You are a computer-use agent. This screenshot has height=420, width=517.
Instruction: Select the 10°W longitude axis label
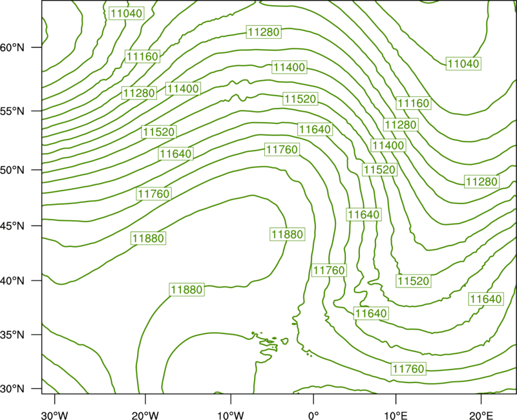pyautogui.click(x=231, y=415)
